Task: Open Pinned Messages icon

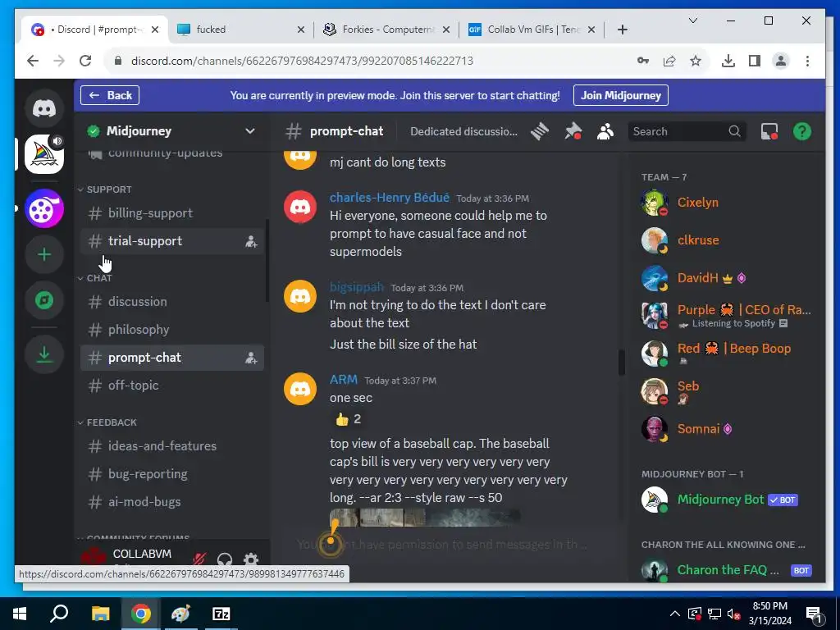Action: (x=573, y=131)
